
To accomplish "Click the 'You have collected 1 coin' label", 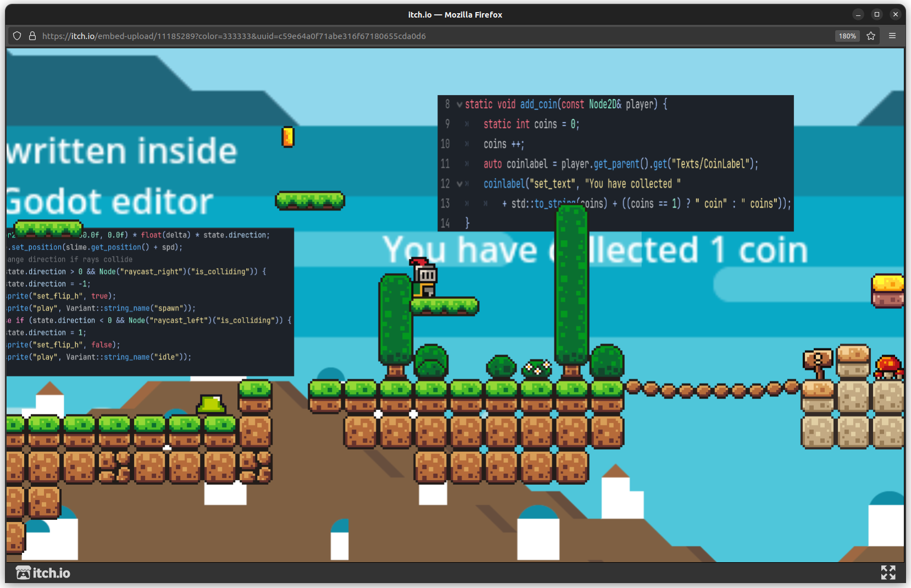I will click(x=596, y=250).
